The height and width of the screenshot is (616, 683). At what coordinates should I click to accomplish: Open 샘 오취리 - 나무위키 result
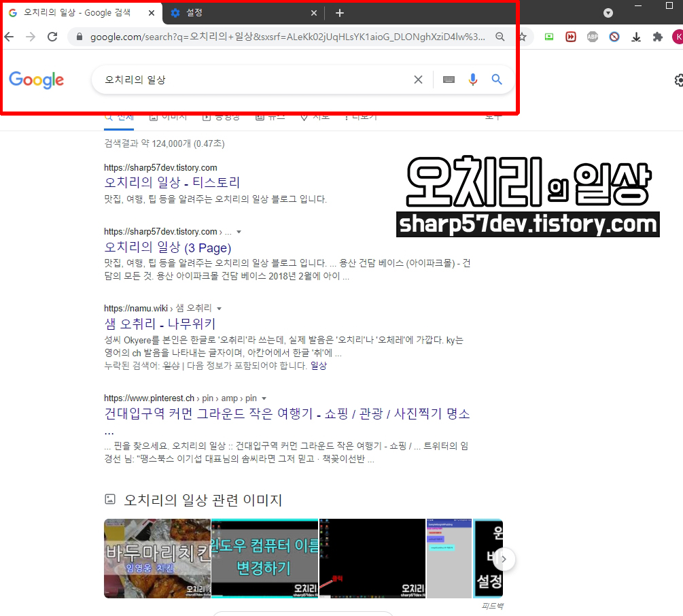click(160, 324)
